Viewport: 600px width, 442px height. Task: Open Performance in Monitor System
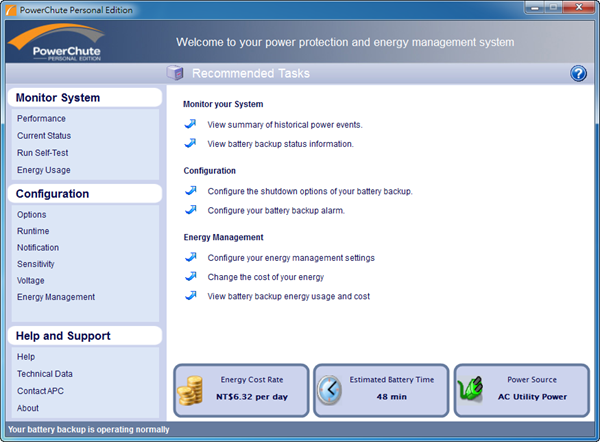coord(41,119)
